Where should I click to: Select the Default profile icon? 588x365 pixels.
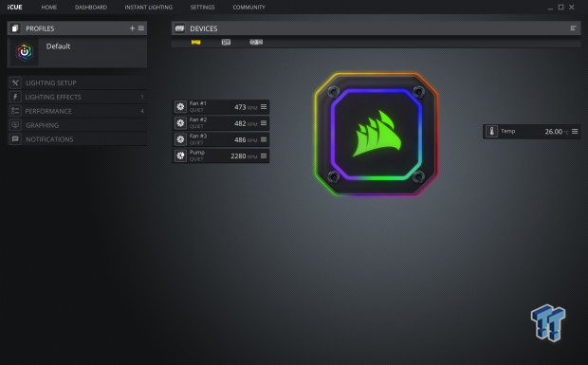point(25,52)
